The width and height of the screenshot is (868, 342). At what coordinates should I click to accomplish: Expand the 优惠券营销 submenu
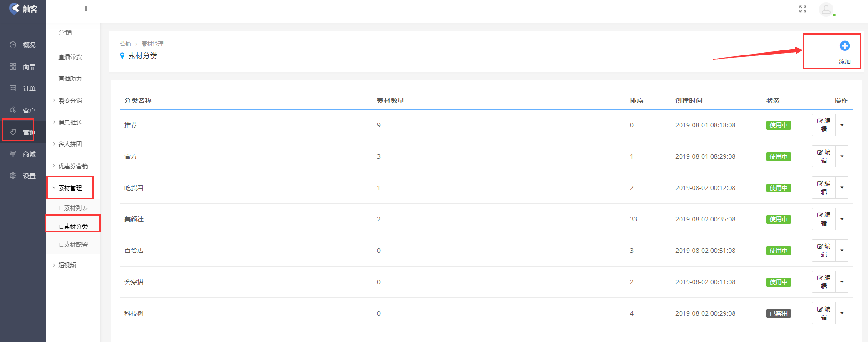tap(70, 166)
